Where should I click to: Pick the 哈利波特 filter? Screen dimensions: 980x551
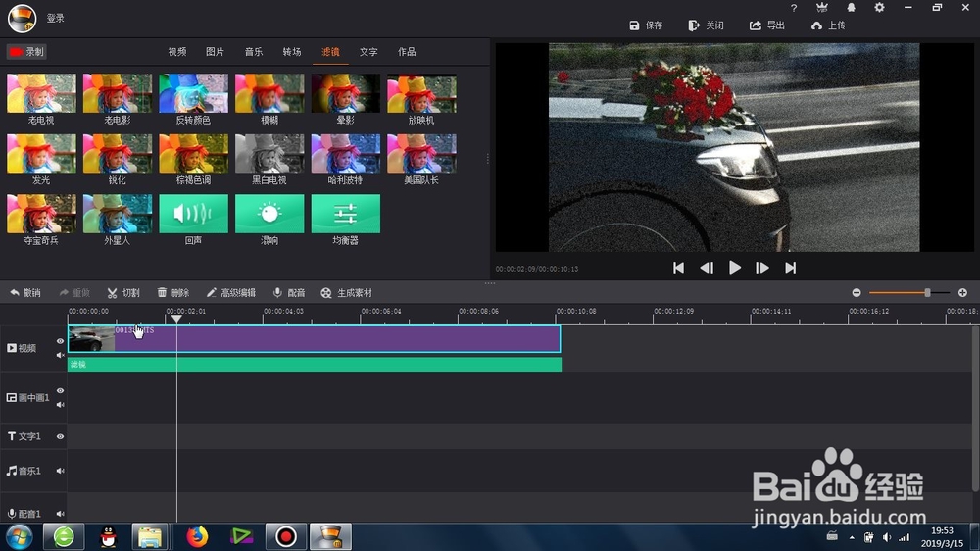tap(346, 153)
